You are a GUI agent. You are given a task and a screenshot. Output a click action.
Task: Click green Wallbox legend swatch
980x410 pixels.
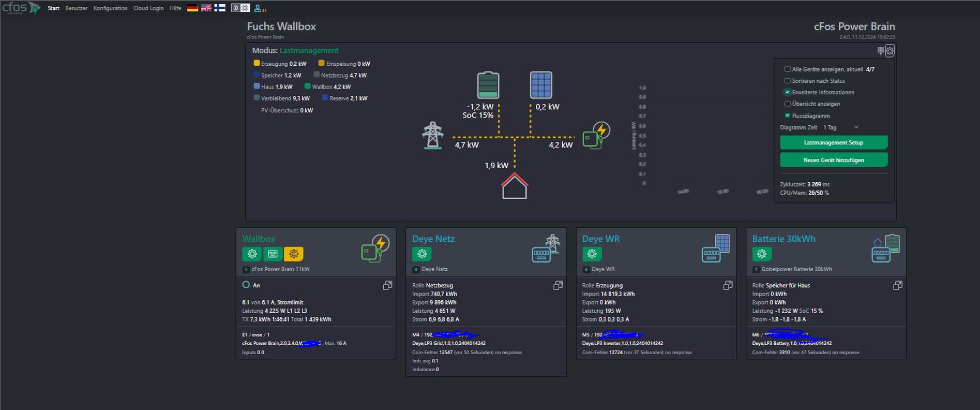[x=308, y=86]
